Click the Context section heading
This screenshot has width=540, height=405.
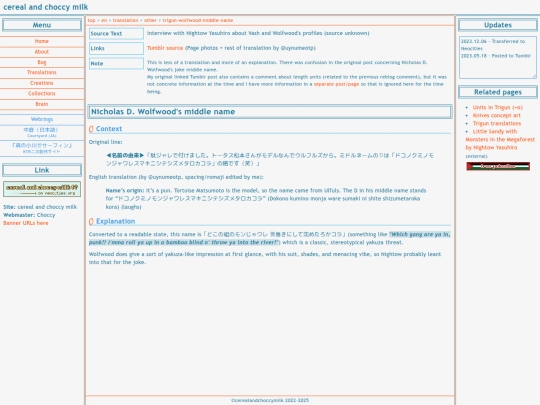coord(109,129)
